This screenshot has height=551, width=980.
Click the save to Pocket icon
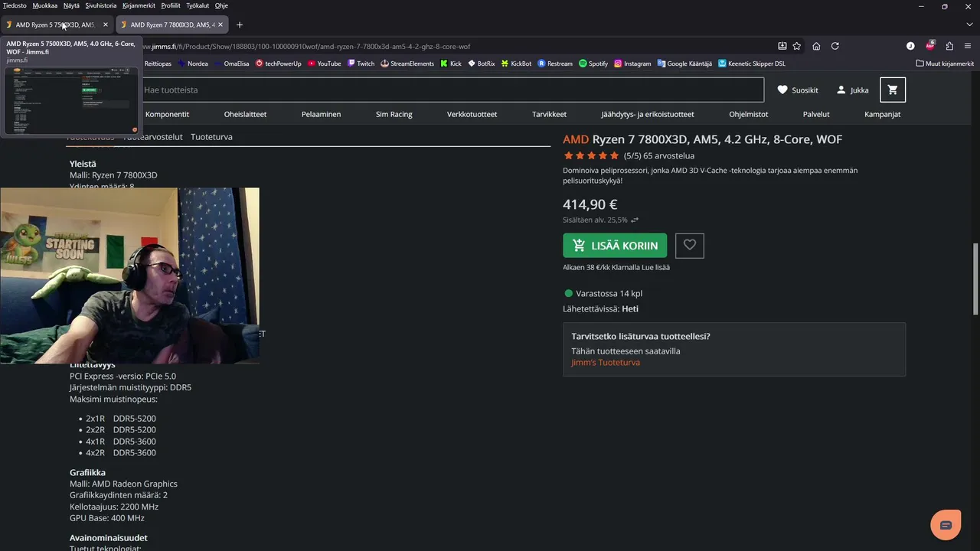(x=782, y=46)
